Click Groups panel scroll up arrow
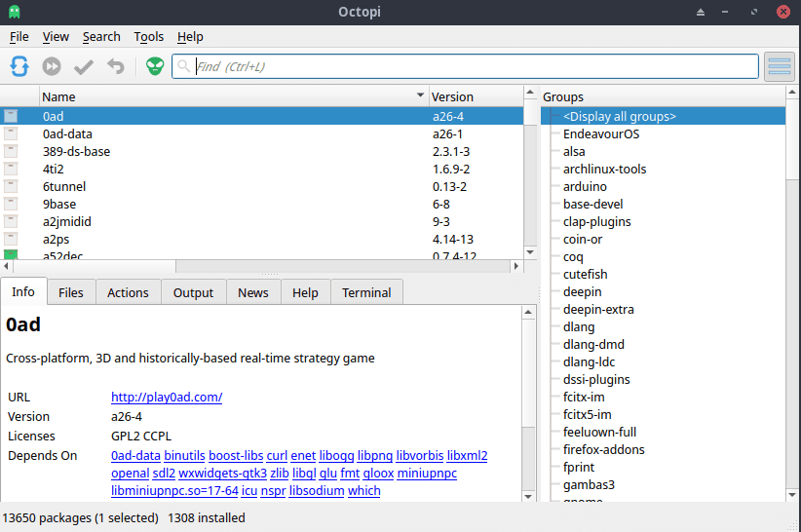This screenshot has height=532, width=801. [792, 93]
